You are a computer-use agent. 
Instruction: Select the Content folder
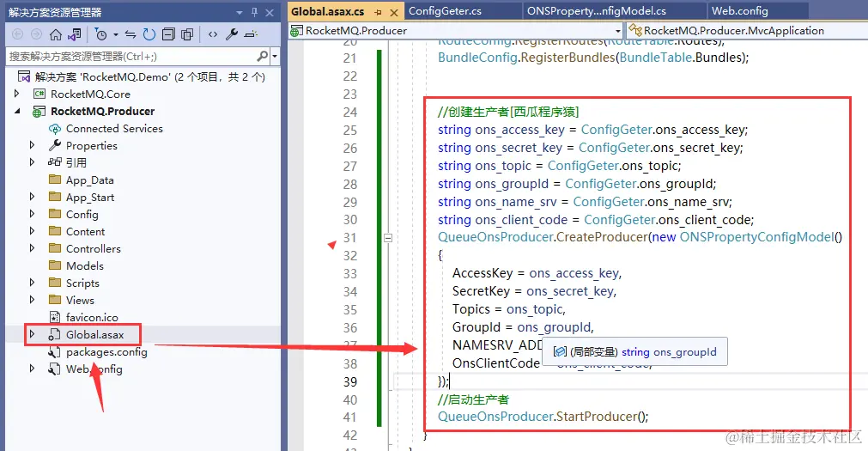click(85, 232)
